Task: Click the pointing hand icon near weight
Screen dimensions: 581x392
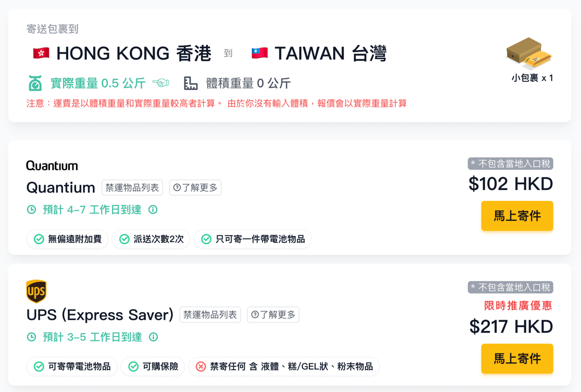Action: tap(160, 83)
